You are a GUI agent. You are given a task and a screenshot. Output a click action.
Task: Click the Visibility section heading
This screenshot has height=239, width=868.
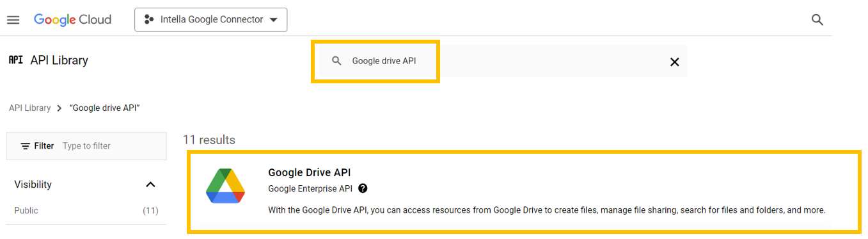pyautogui.click(x=33, y=185)
